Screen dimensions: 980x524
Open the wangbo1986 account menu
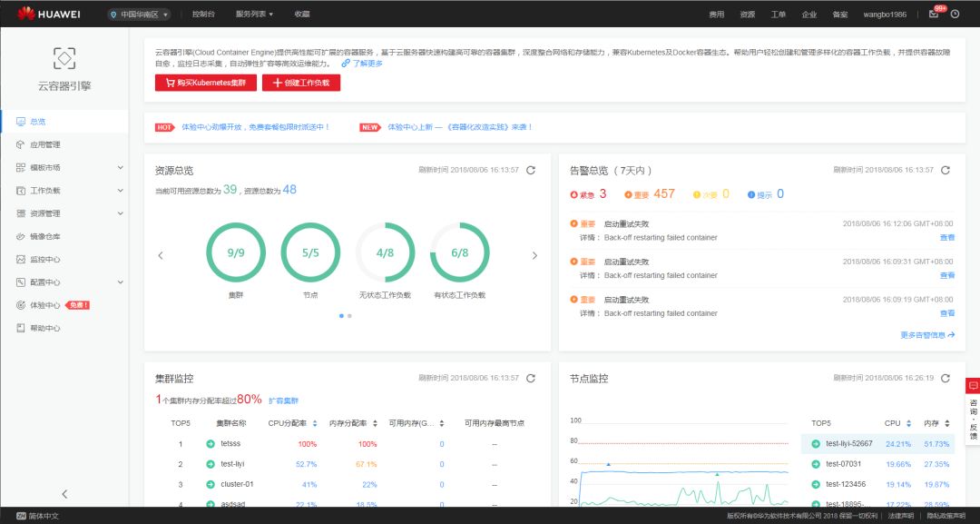click(885, 15)
